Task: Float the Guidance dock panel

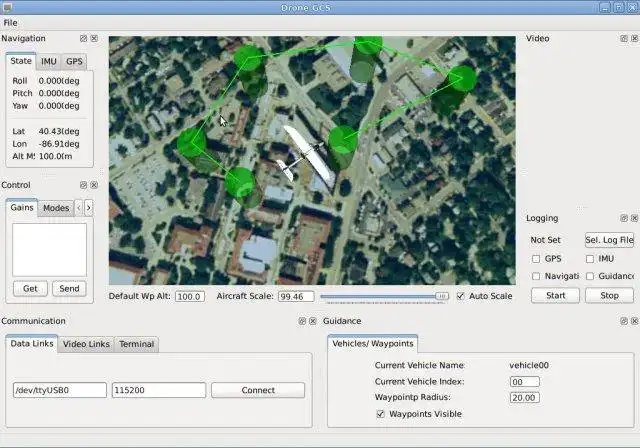Action: pyautogui.click(x=624, y=321)
